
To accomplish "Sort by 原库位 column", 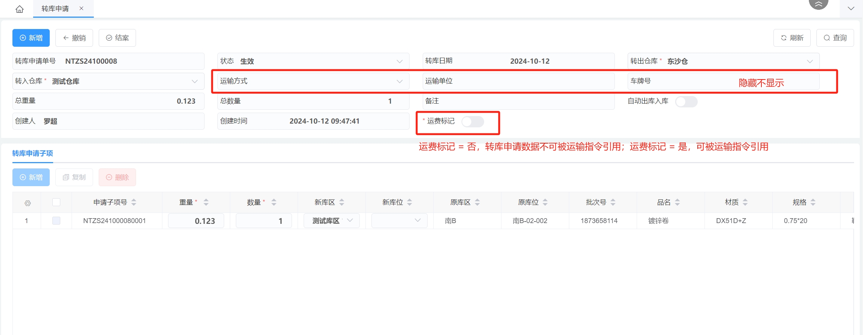I will point(545,202).
